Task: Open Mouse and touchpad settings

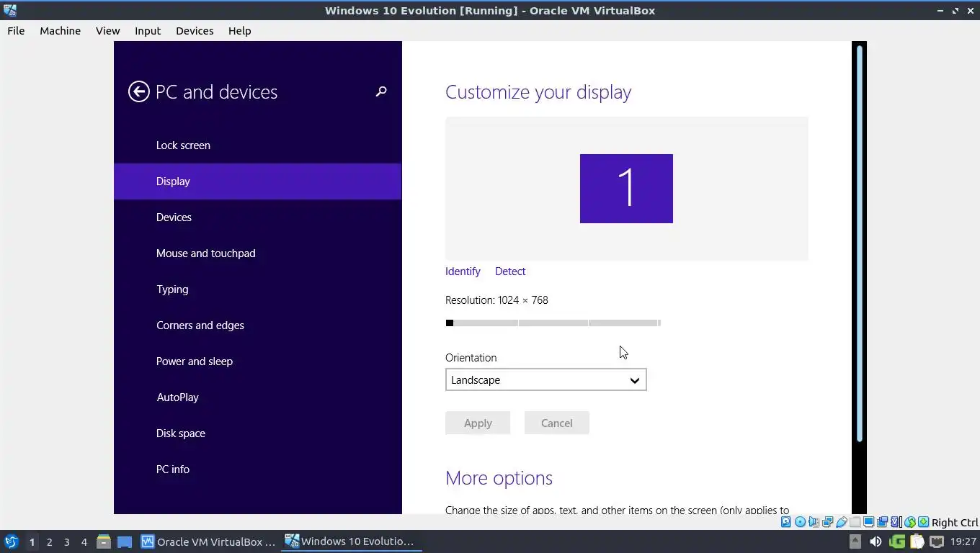Action: (x=257, y=253)
